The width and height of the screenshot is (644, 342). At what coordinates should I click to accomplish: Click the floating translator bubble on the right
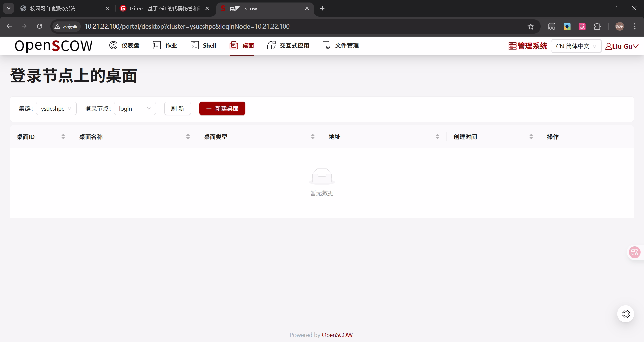[x=634, y=252]
